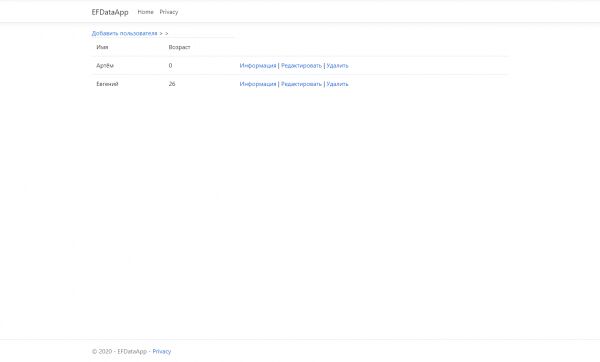600x362 pixels.
Task: Click the Добавить пользователя link
Action: click(124, 33)
